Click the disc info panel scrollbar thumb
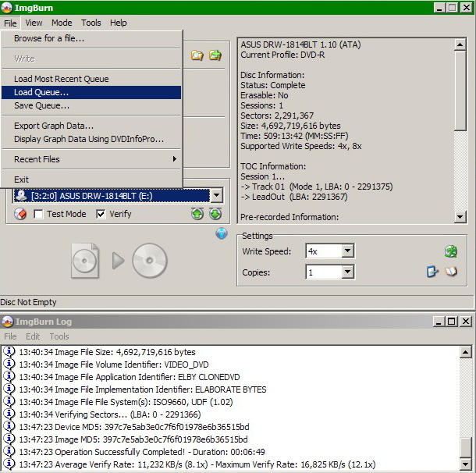This screenshot has width=476, height=473. (x=460, y=91)
